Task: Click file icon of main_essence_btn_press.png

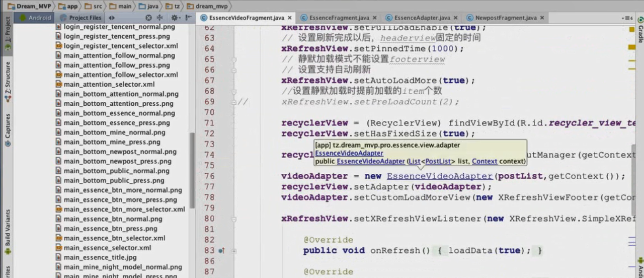Action: point(58,229)
